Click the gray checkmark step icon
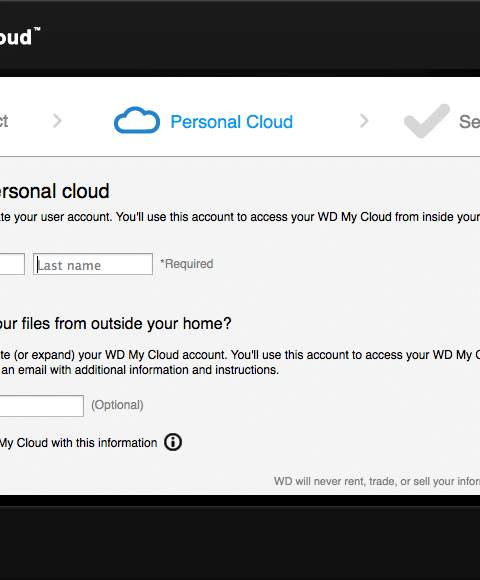This screenshot has width=480, height=580. (427, 121)
